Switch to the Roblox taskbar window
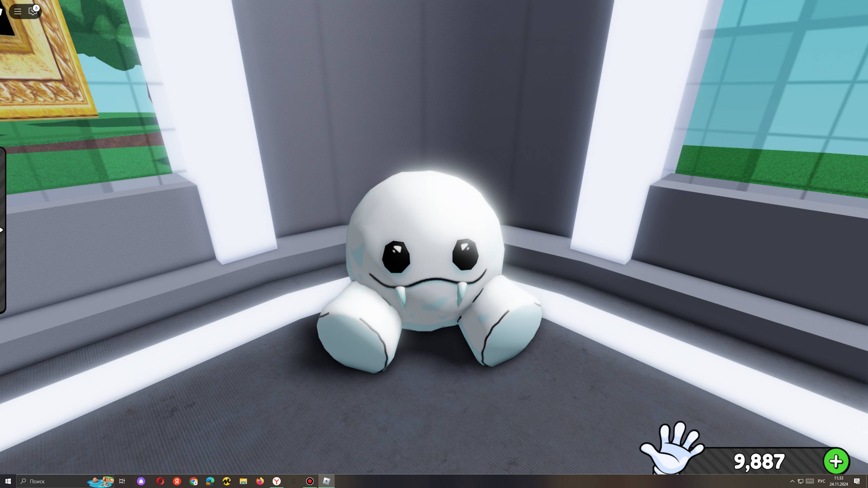Screen dimensions: 868x488 pyautogui.click(x=327, y=481)
